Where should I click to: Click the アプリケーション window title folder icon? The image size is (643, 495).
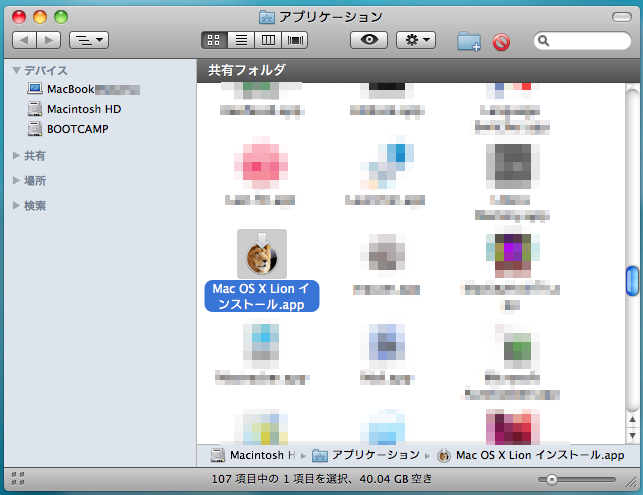coord(267,17)
